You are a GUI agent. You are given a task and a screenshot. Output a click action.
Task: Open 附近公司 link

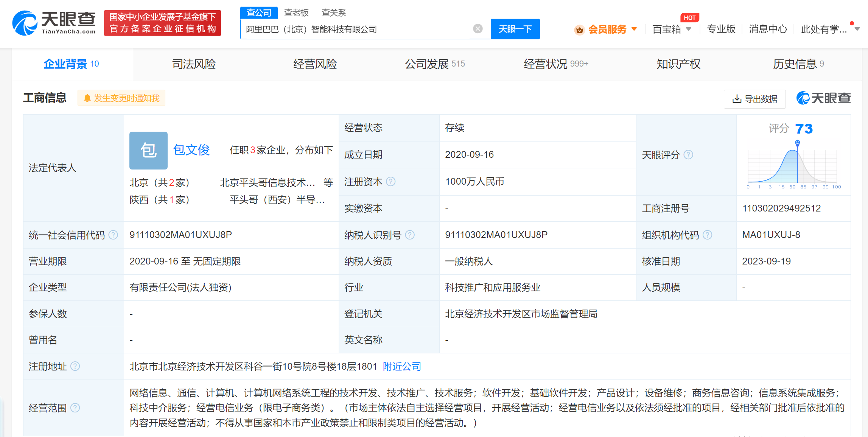402,366
